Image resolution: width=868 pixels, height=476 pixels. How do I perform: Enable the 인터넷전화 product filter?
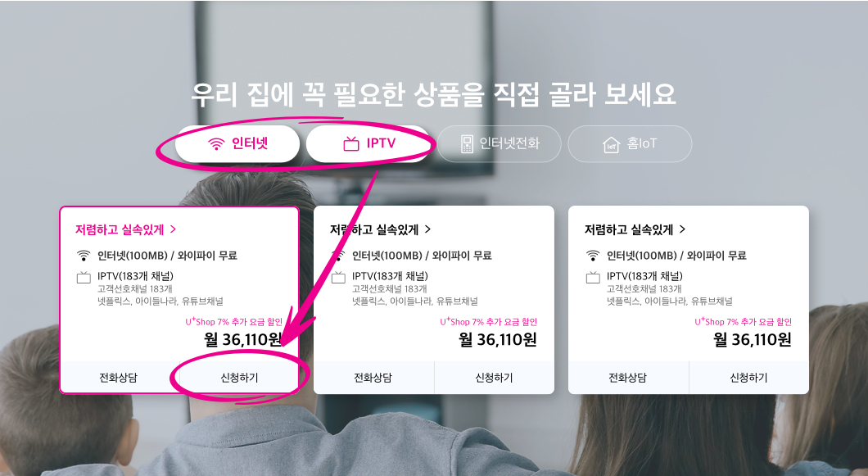click(500, 144)
